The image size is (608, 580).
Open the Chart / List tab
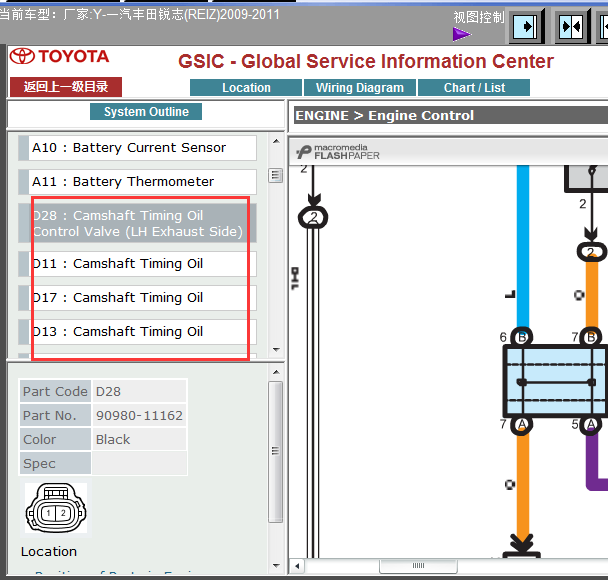click(x=474, y=88)
